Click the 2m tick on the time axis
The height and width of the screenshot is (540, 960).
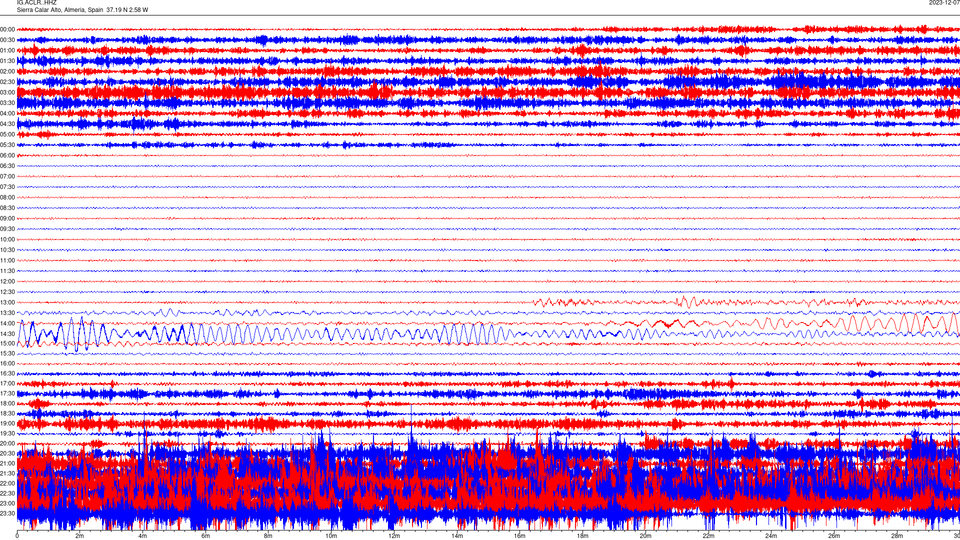80,536
